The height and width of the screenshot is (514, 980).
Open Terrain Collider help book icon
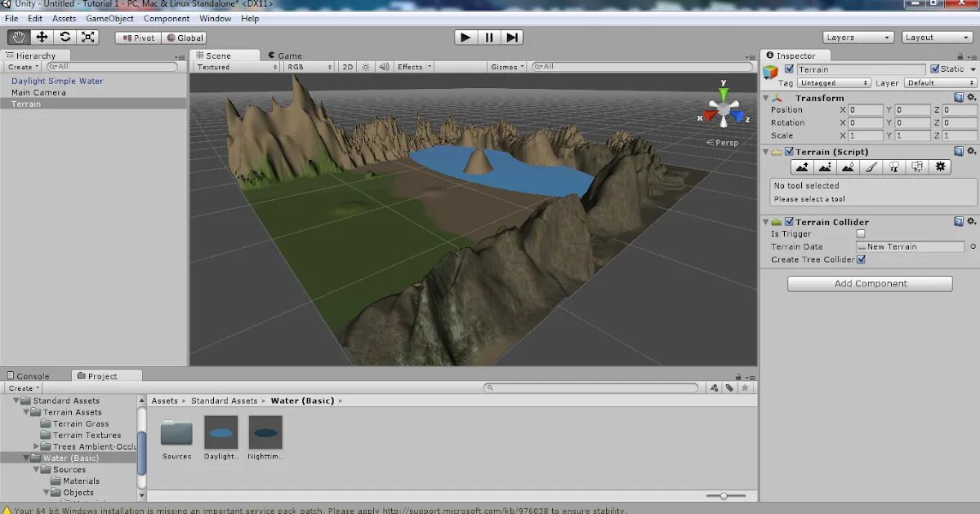pyautogui.click(x=959, y=222)
